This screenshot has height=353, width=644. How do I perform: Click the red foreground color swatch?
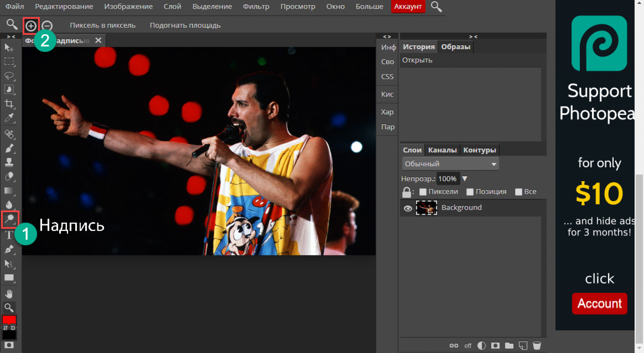click(x=9, y=320)
